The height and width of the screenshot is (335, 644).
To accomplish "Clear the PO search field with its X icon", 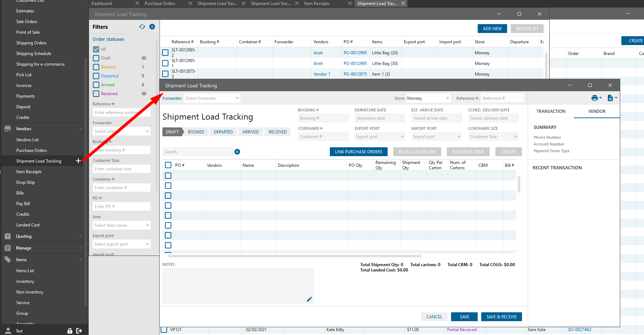I will click(x=237, y=152).
